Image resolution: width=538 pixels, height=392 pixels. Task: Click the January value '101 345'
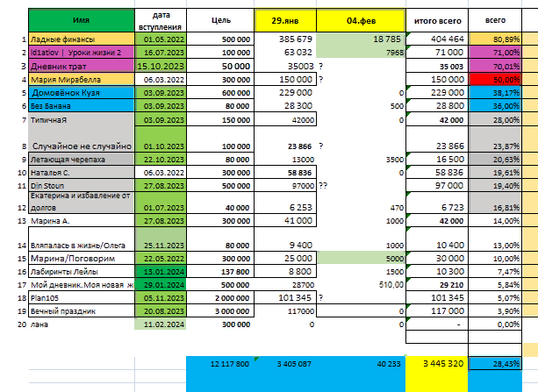coord(285,297)
